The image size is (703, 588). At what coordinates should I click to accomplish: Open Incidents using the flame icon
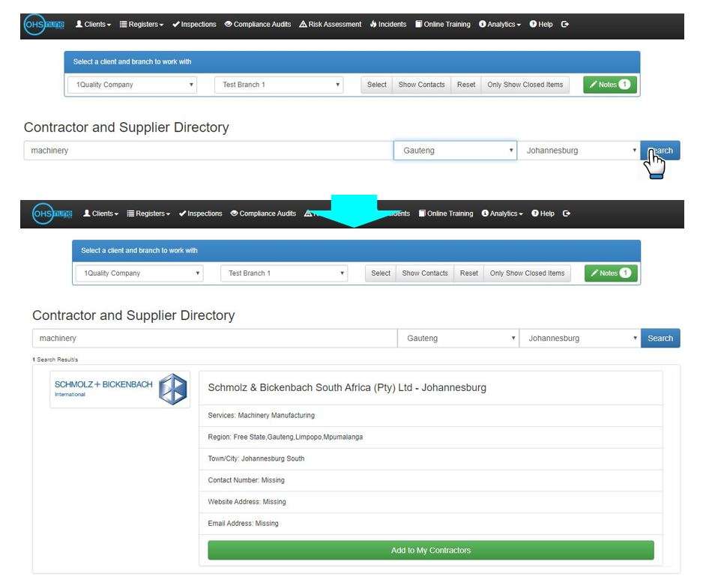pos(372,23)
